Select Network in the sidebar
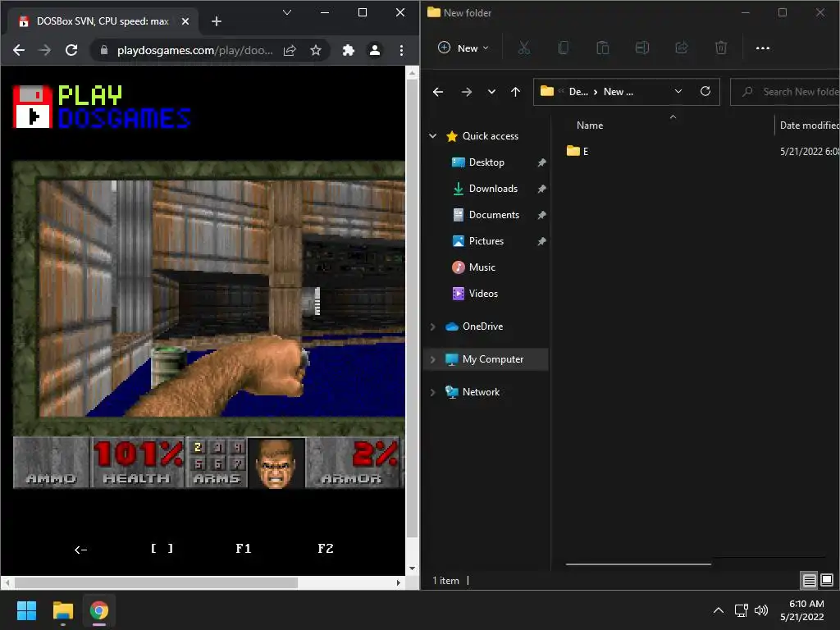 coord(481,392)
